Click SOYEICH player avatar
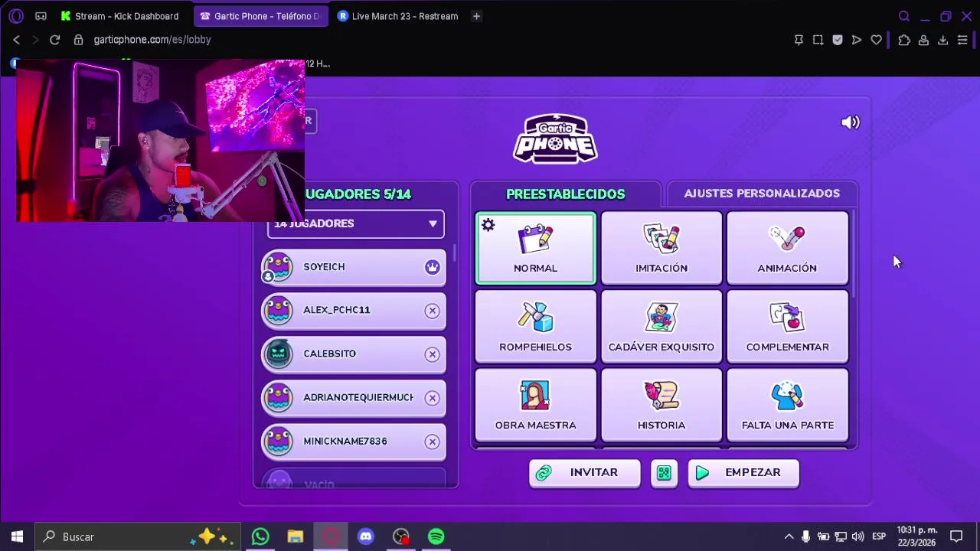 (278, 267)
